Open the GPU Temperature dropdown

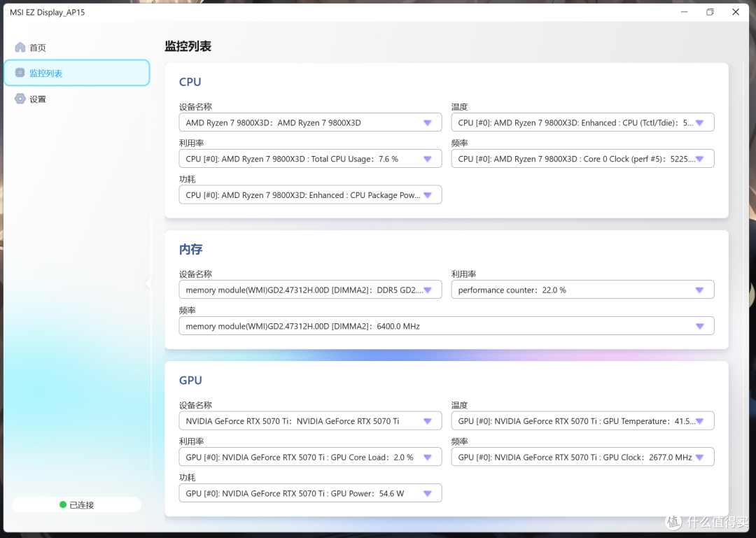coord(582,421)
